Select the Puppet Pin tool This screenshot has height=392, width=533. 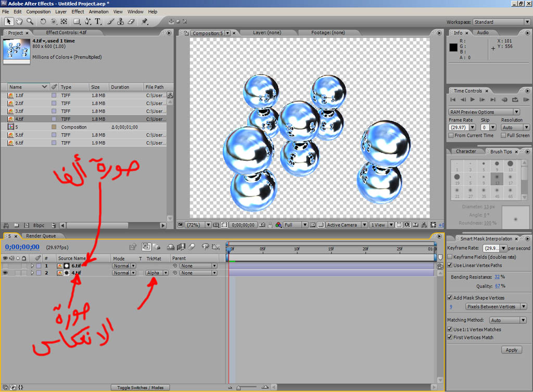pyautogui.click(x=145, y=21)
